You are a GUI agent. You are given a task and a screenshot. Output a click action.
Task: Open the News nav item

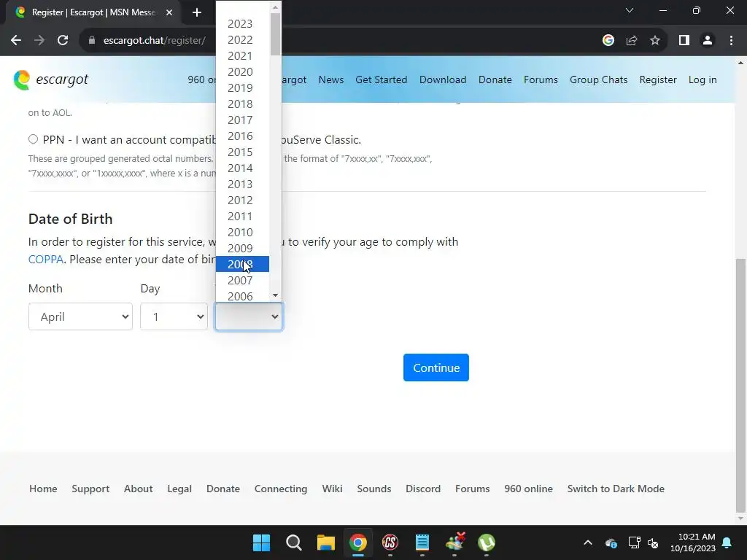pos(331,79)
